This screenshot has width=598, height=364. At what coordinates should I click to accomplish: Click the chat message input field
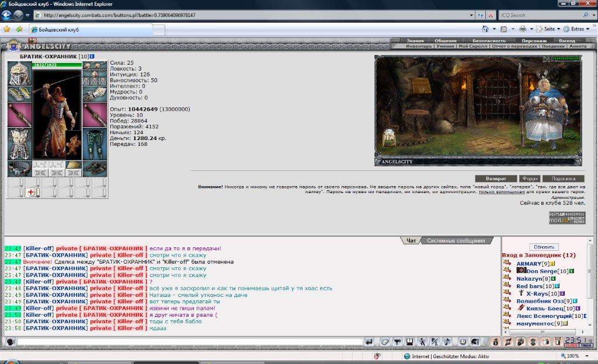coord(190,342)
